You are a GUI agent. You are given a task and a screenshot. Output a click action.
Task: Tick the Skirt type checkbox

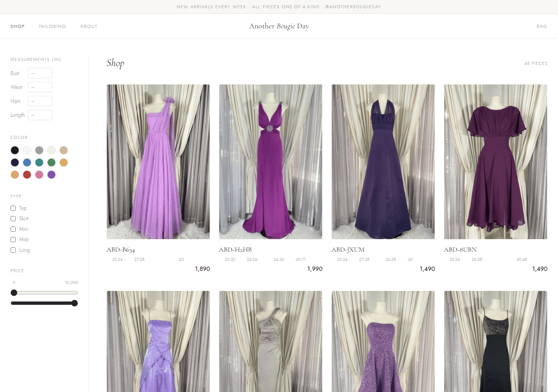[13, 219]
